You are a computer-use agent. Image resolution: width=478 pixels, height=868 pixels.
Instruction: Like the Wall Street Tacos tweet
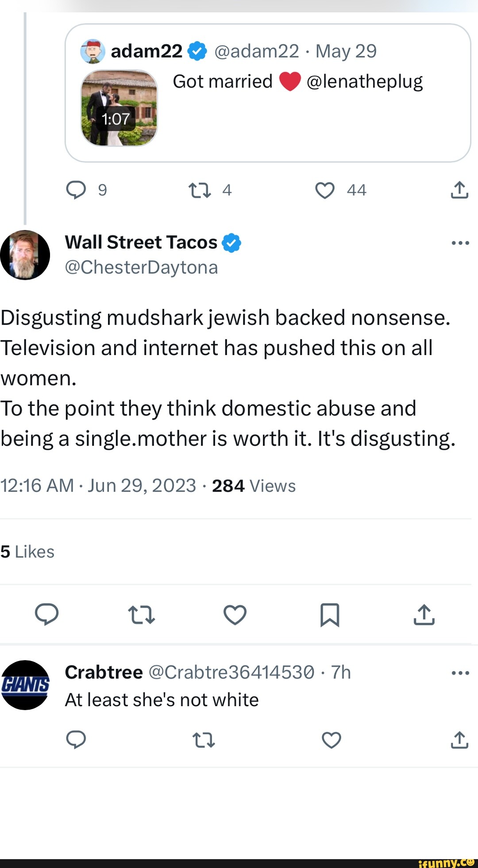tap(235, 615)
